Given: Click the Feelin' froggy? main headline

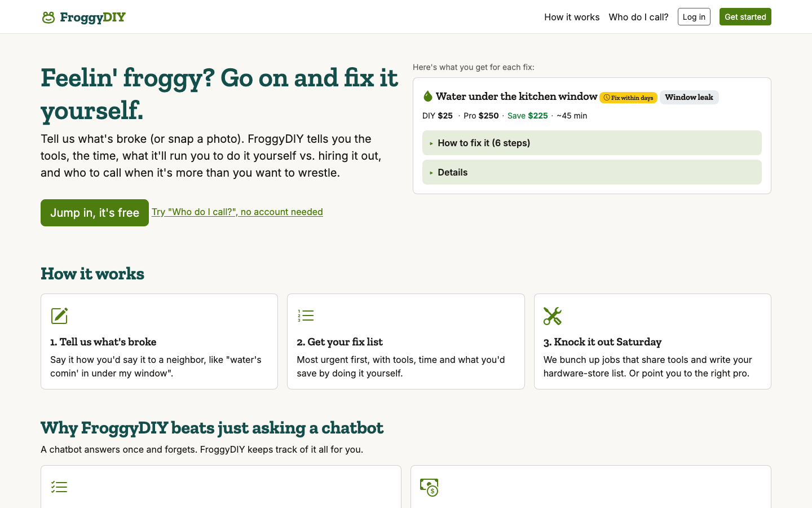Looking at the screenshot, I should pyautogui.click(x=219, y=93).
